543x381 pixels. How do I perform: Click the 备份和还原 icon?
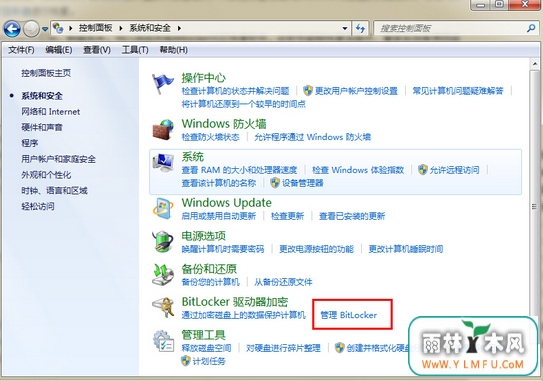pos(163,274)
